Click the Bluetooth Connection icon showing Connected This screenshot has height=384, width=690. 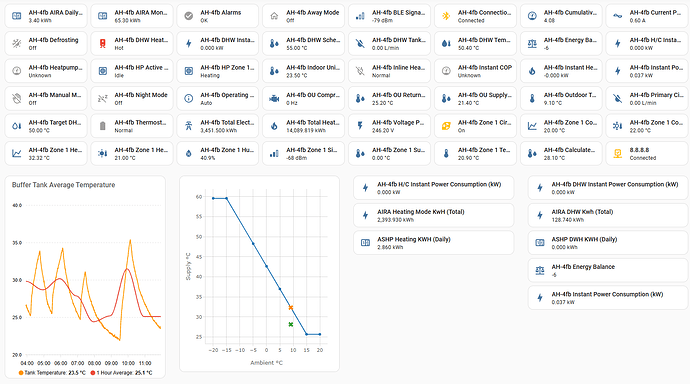coord(446,16)
